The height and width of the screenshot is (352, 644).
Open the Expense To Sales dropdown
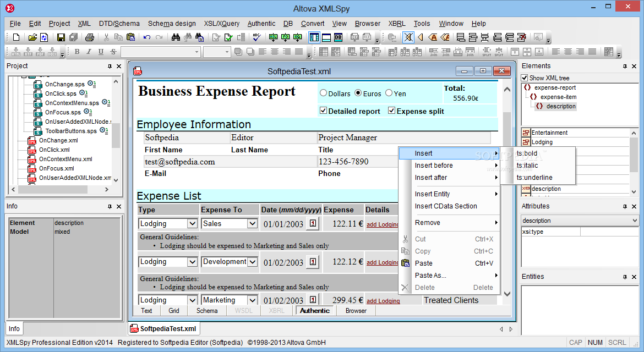252,224
